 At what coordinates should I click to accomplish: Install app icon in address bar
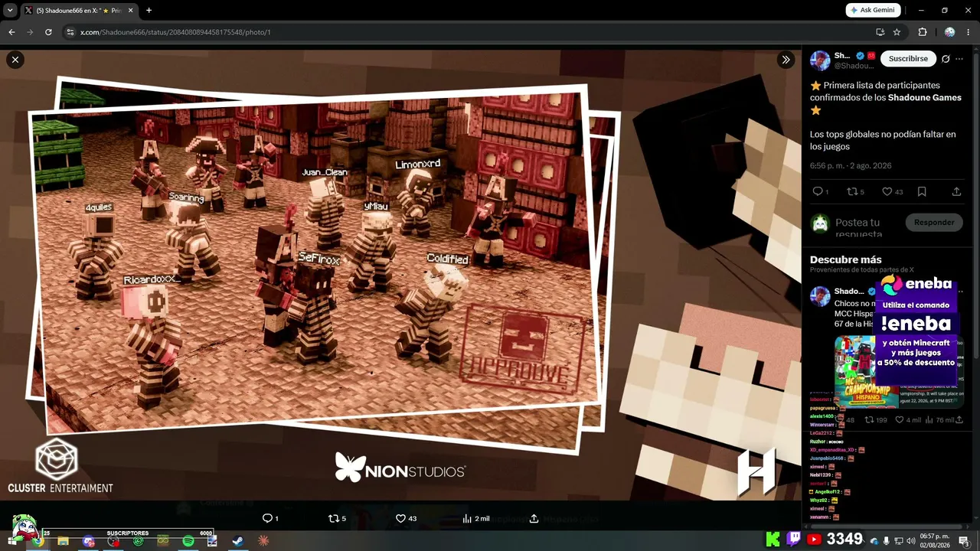(x=880, y=32)
